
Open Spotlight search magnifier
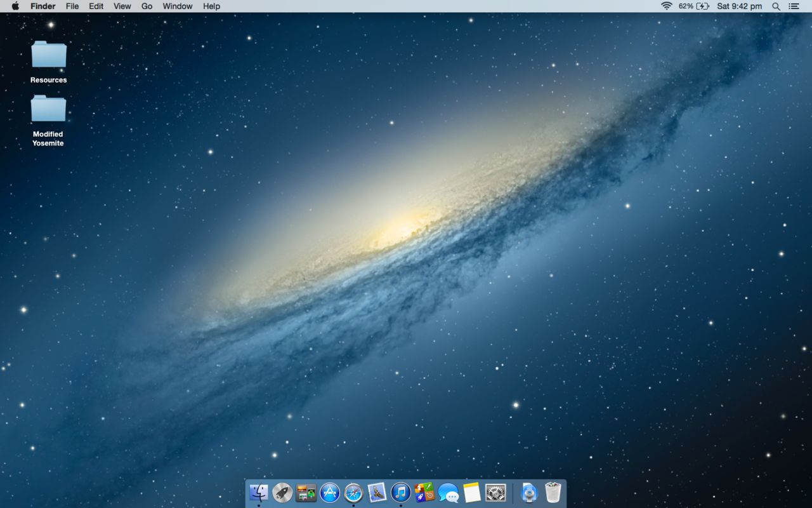click(x=776, y=6)
